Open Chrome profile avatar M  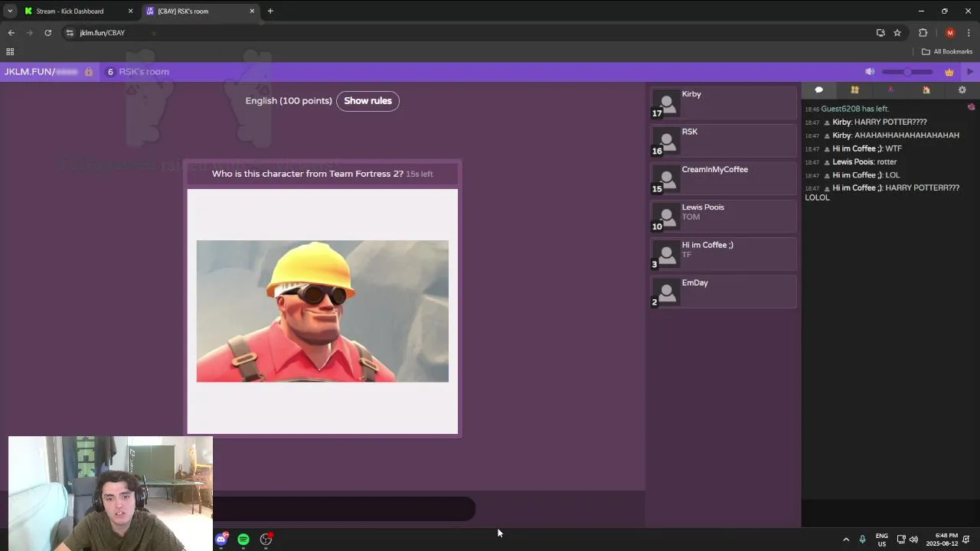[x=950, y=33]
